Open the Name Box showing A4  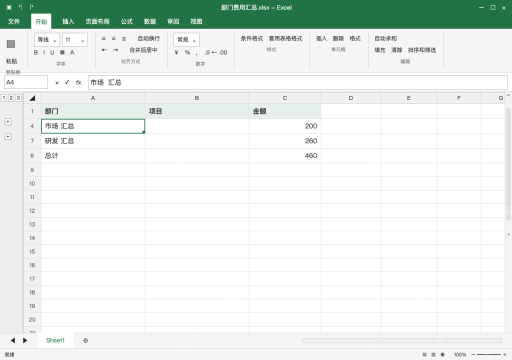coord(26,82)
